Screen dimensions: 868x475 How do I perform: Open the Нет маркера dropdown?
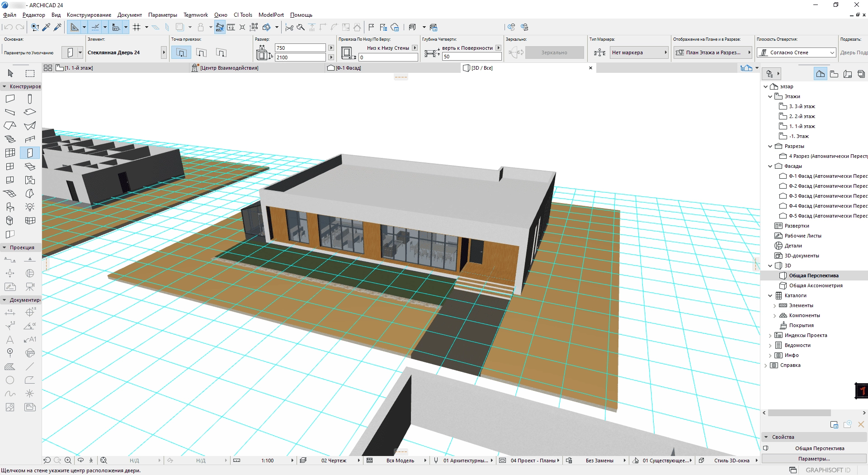(x=639, y=52)
